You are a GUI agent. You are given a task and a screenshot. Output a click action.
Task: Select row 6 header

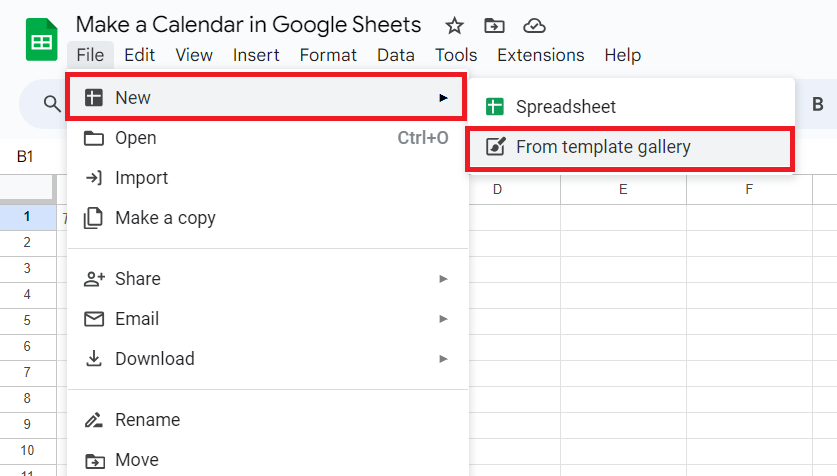pyautogui.click(x=27, y=347)
